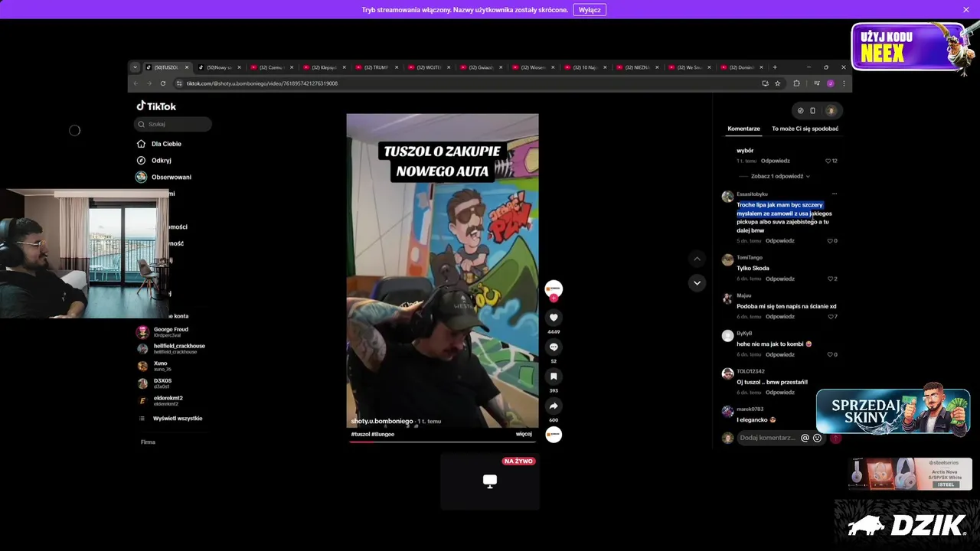980x551 pixels.
Task: Switch to the (32) Dominik YouTube tab
Action: (740, 67)
